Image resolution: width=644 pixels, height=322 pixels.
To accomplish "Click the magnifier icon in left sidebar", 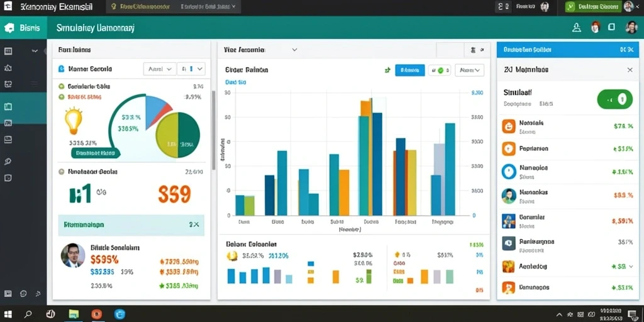I will pos(8,161).
